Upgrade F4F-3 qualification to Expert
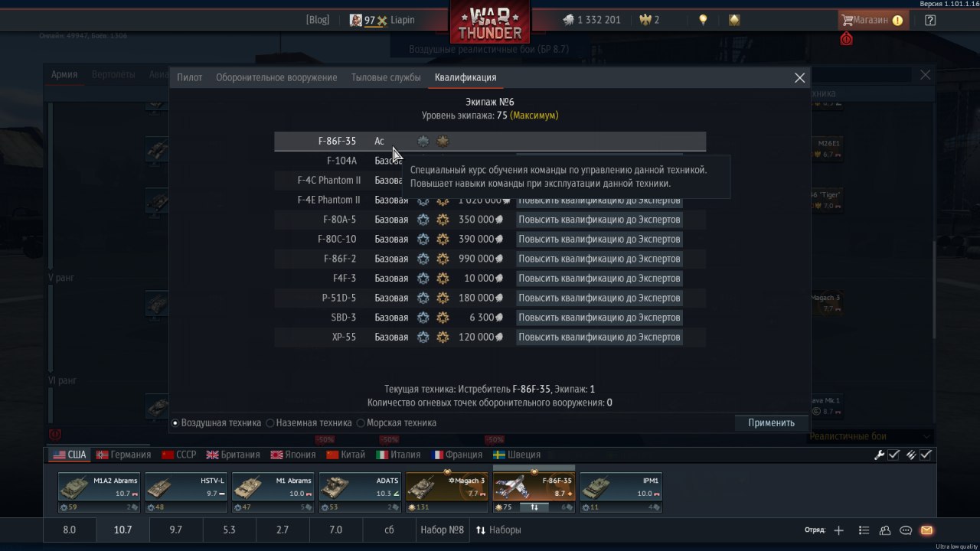The height and width of the screenshot is (551, 980). coord(599,279)
